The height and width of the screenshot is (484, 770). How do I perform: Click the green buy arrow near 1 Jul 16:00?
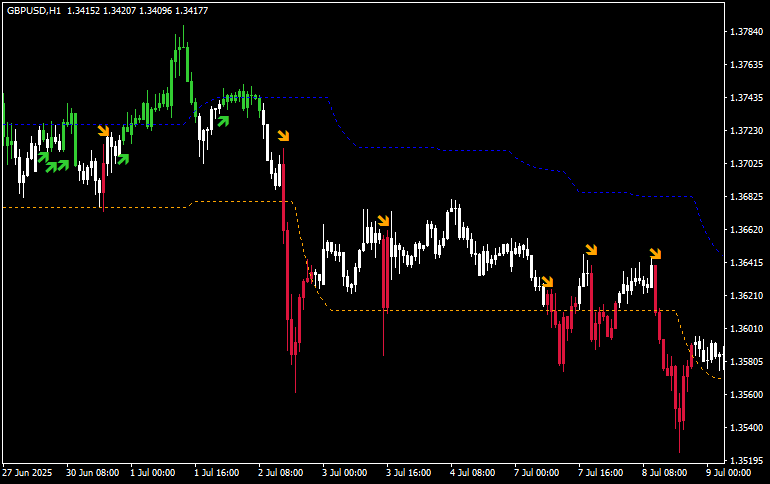point(223,121)
